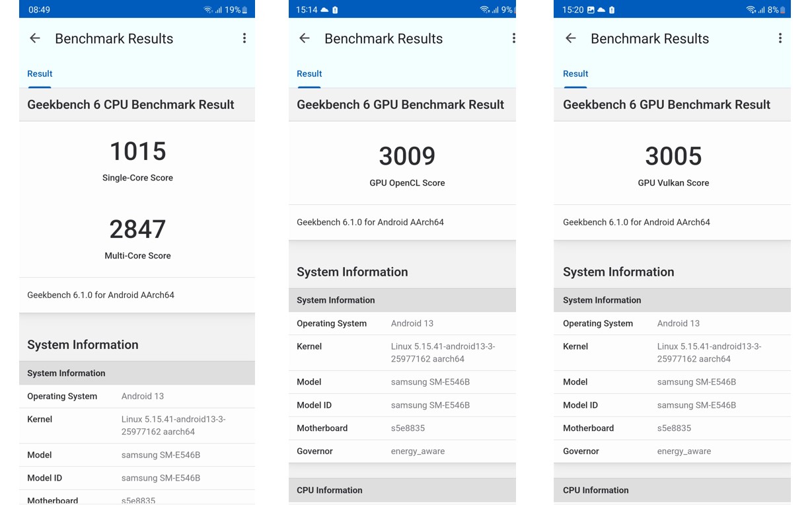Open the overflow menu on the CPU results screen

click(x=244, y=38)
